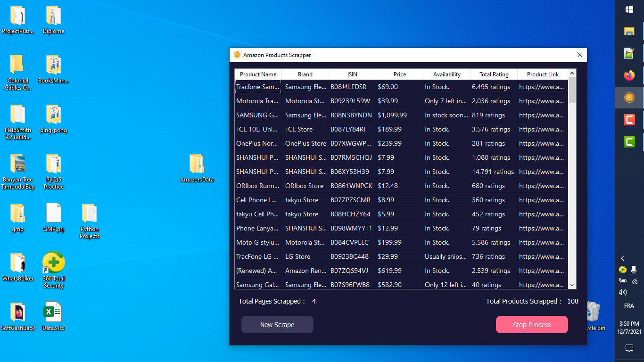Click the green Camtasia taskbar icon
The height and width of the screenshot is (362, 644).
click(x=629, y=141)
